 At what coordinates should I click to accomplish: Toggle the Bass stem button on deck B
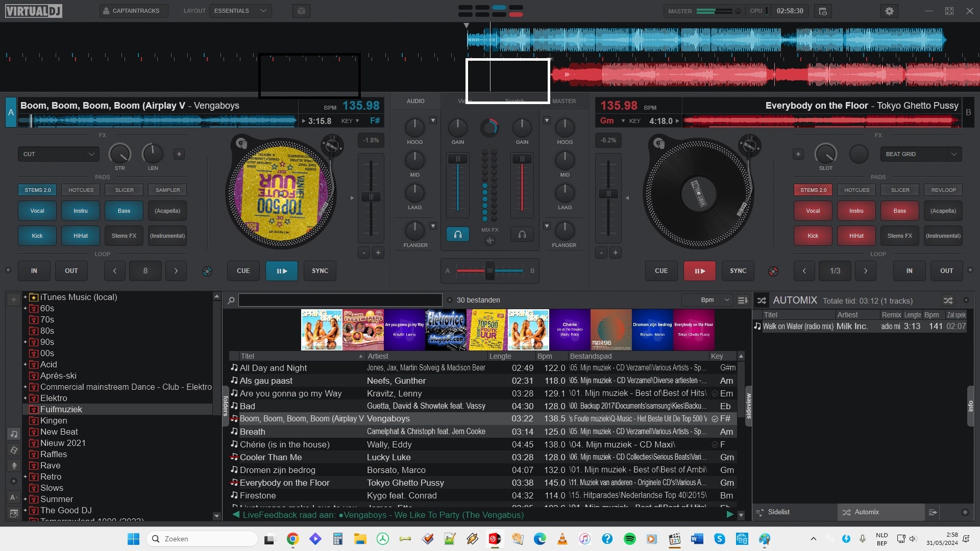coord(899,211)
